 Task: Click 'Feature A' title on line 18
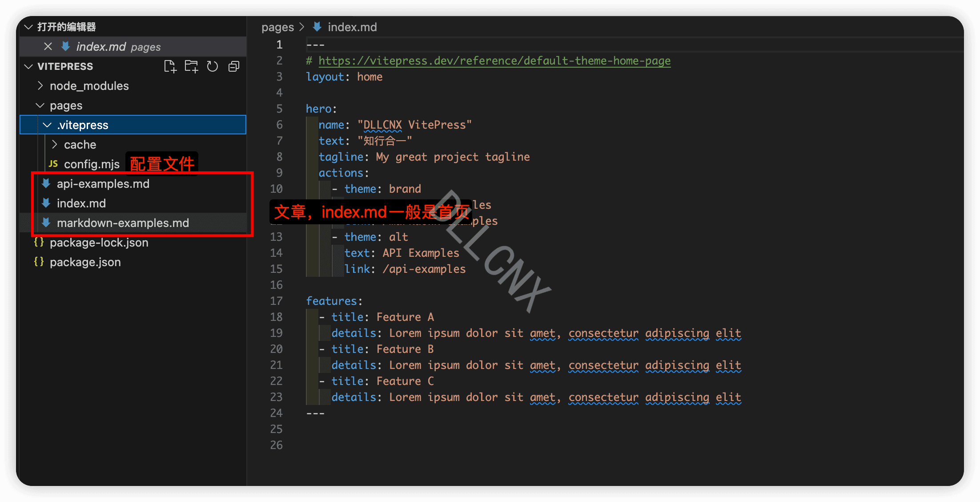pyautogui.click(x=405, y=317)
